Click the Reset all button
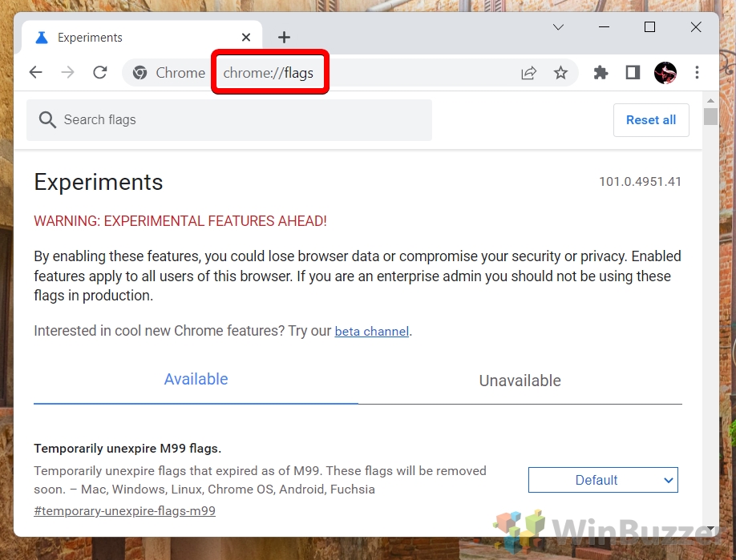 click(x=651, y=120)
